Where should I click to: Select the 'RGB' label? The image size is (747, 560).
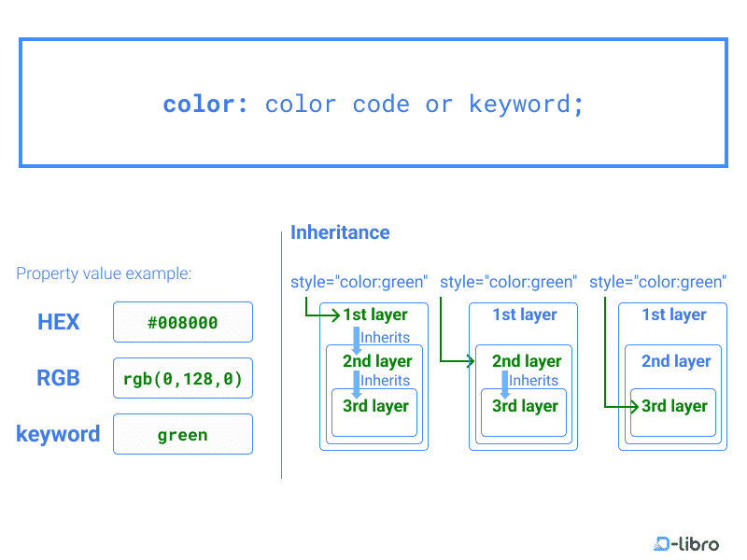coord(58,378)
